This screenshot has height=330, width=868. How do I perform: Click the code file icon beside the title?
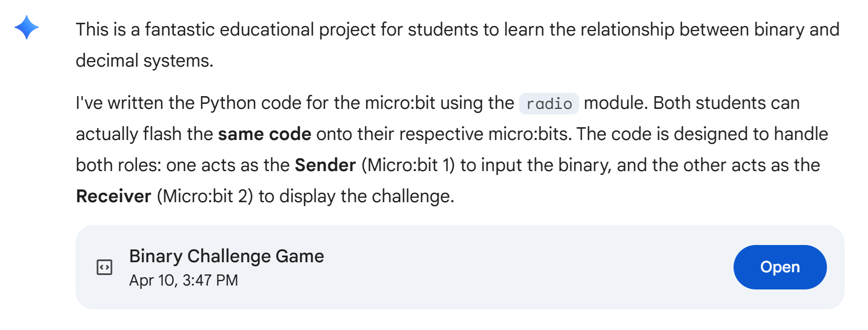[103, 267]
